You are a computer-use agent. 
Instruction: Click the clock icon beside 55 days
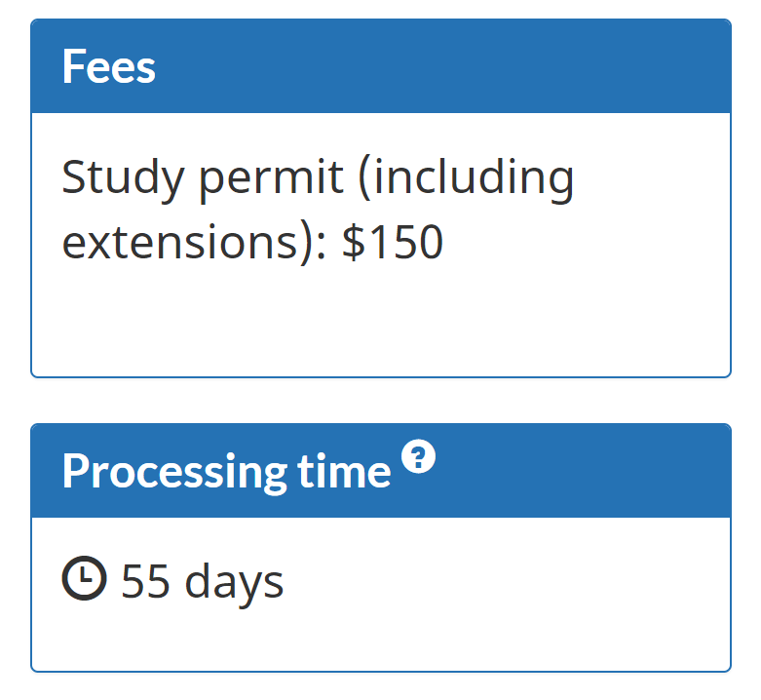[x=85, y=578]
